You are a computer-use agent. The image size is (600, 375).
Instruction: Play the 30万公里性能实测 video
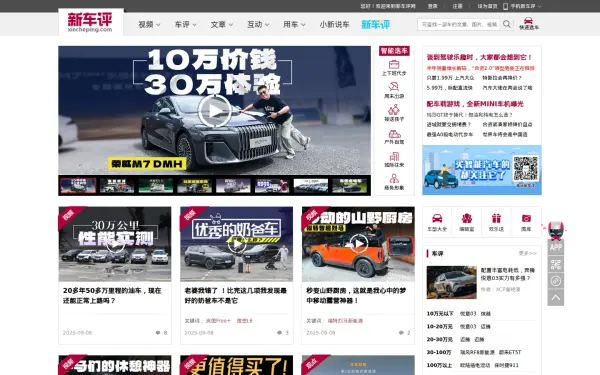tap(115, 244)
